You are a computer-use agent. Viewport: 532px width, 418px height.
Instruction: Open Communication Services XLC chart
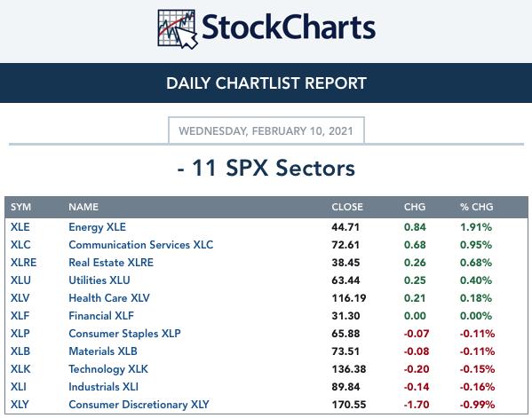point(141,244)
